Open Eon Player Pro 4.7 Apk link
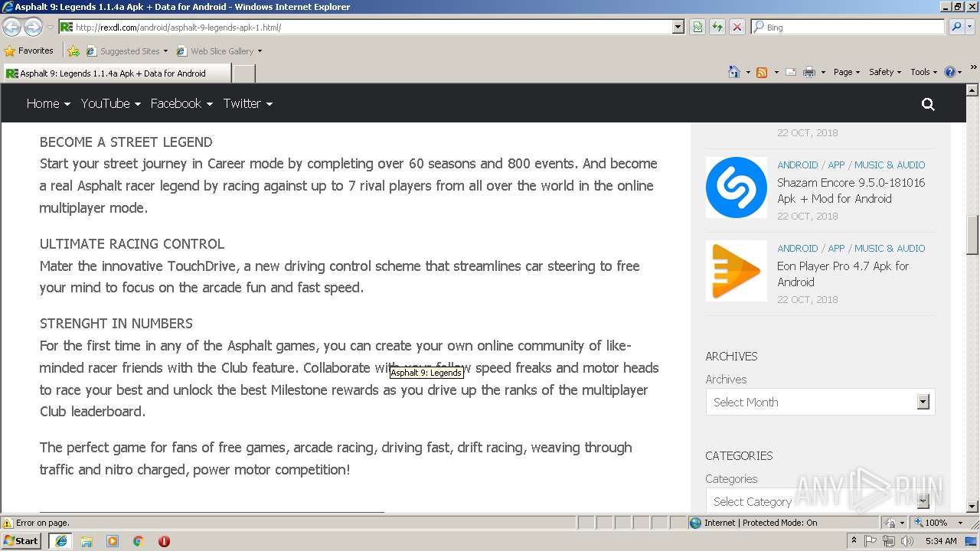This screenshot has width=980, height=551. (x=843, y=274)
